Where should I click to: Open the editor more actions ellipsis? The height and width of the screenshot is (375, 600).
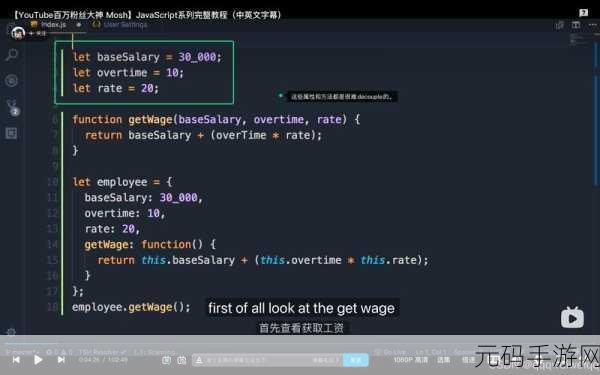(593, 25)
